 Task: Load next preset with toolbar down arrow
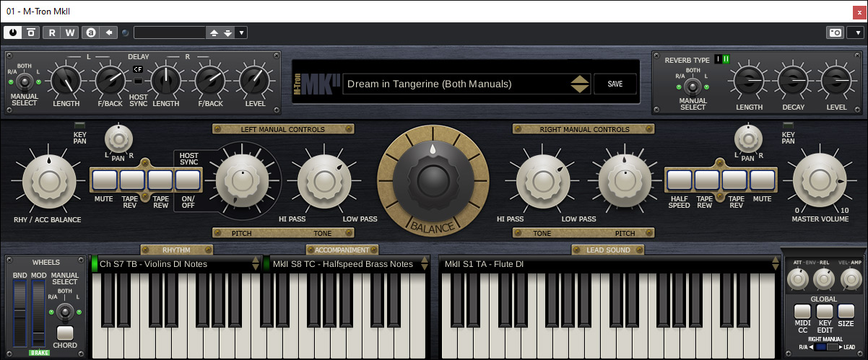pos(228,32)
